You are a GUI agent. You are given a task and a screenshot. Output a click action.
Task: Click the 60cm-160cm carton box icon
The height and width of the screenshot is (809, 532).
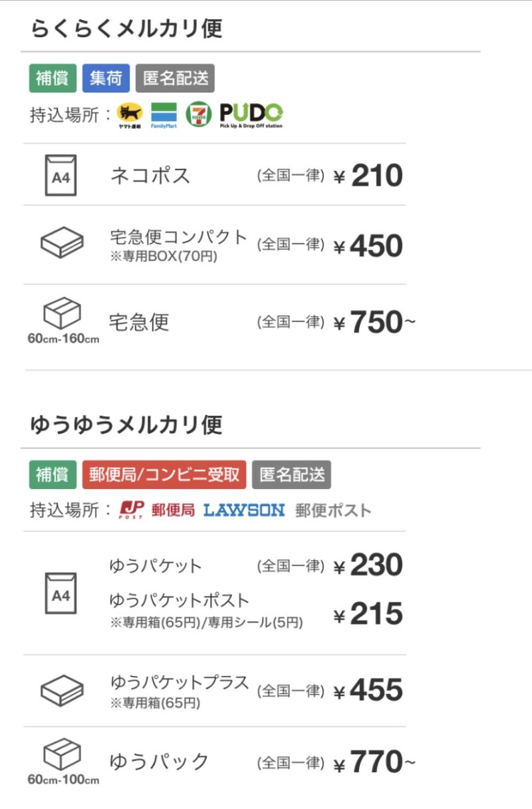63,313
